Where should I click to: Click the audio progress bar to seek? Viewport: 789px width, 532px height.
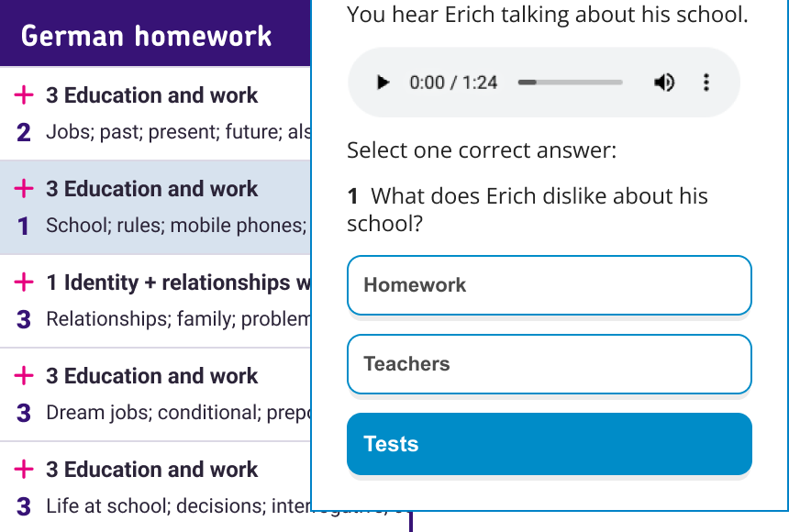point(570,83)
